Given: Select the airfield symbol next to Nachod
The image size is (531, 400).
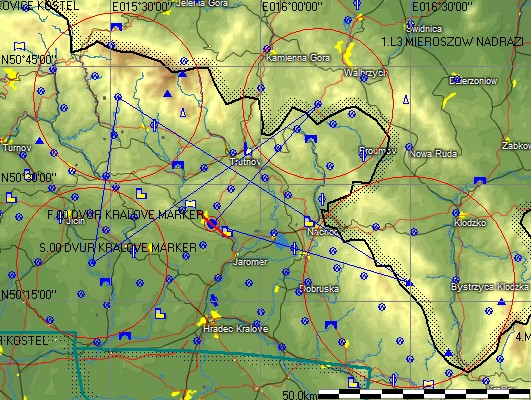Looking at the screenshot, I should tap(309, 222).
